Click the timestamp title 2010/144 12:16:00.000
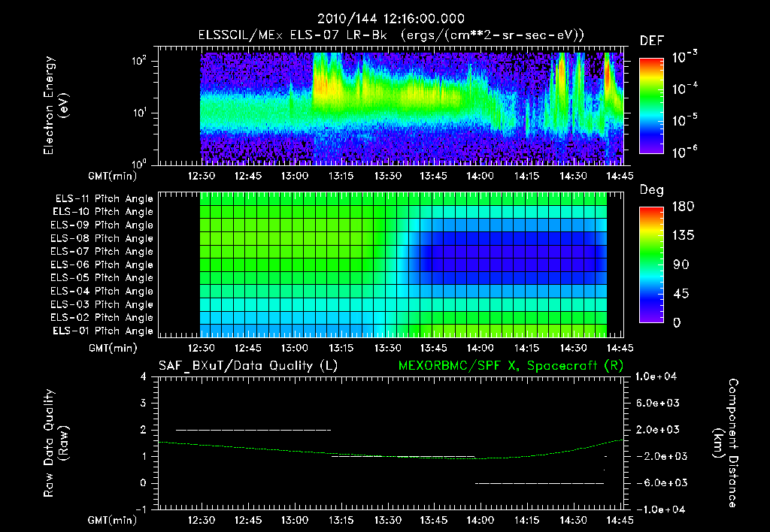Screen dimensions: 770x532 click(x=390, y=19)
